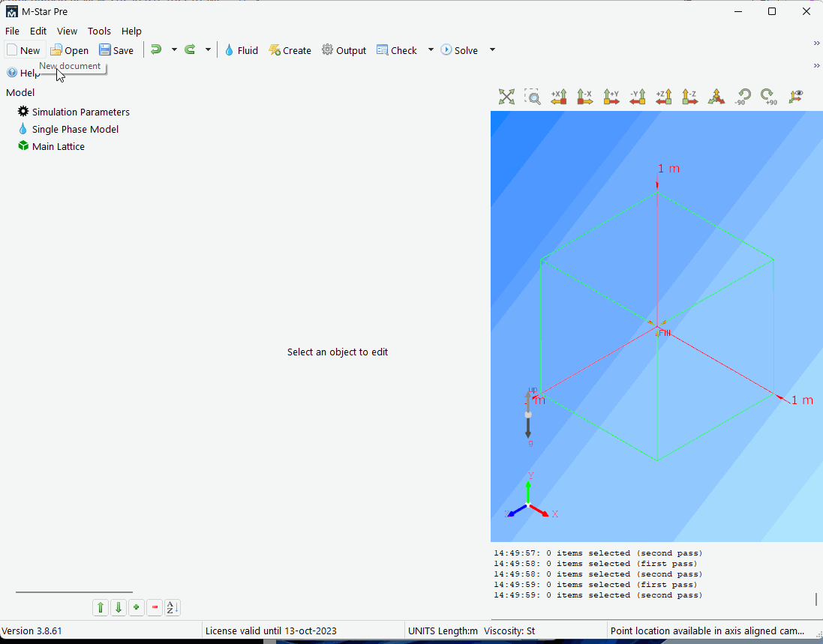Open the Redo history dropdown arrow
This screenshot has height=644, width=823.
tap(208, 49)
